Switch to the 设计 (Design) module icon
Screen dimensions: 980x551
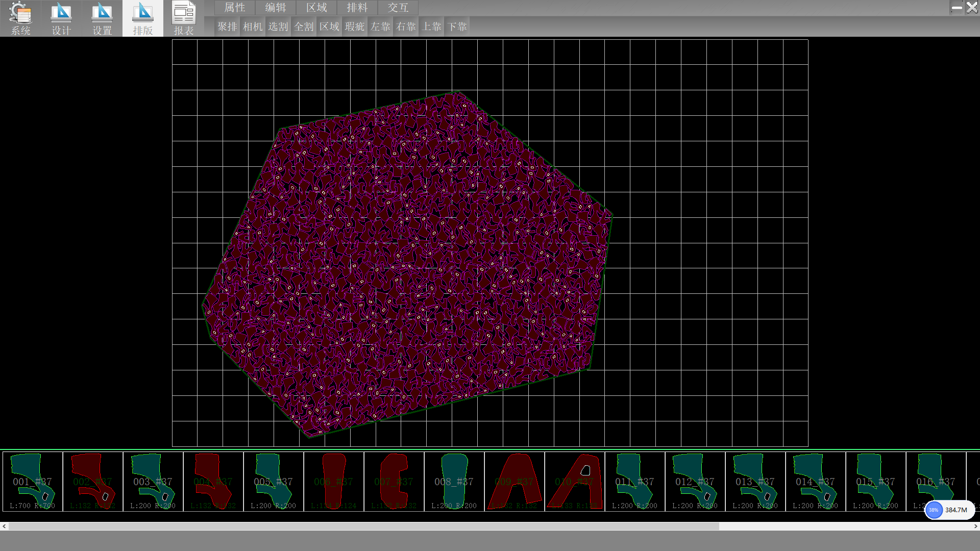click(61, 18)
